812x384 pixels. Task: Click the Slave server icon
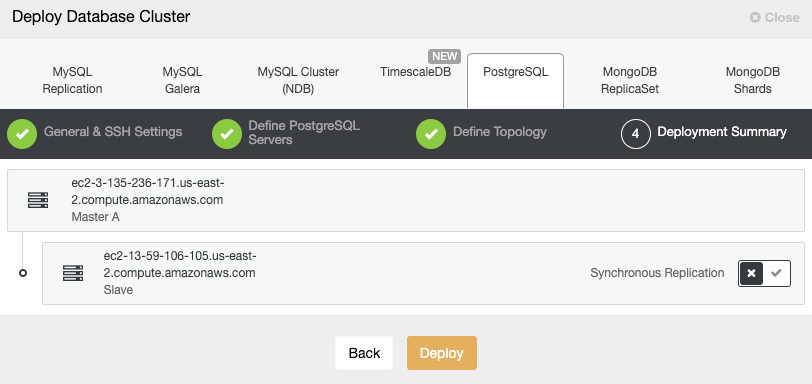coord(73,273)
